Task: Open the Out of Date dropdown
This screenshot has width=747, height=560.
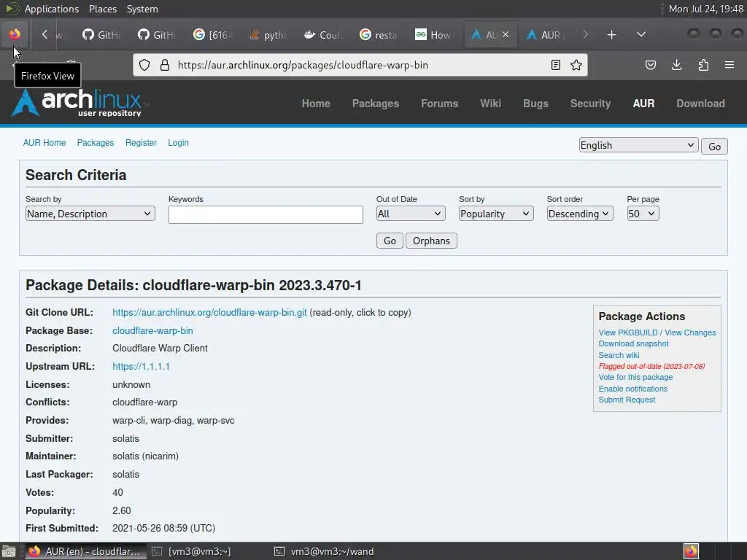Action: [410, 214]
